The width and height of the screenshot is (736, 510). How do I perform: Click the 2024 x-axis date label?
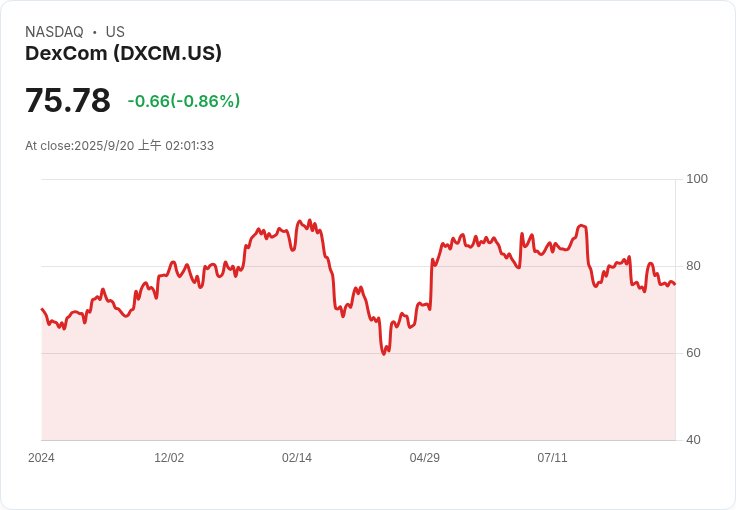tap(41, 458)
